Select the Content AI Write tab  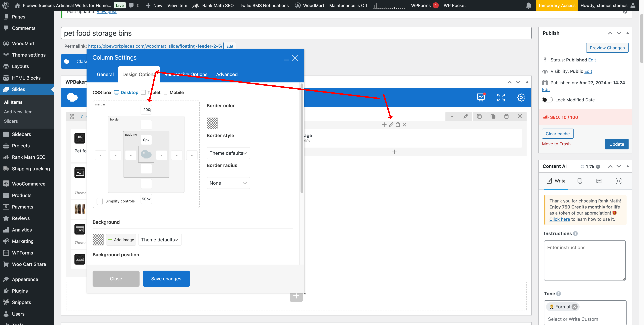coord(556,181)
